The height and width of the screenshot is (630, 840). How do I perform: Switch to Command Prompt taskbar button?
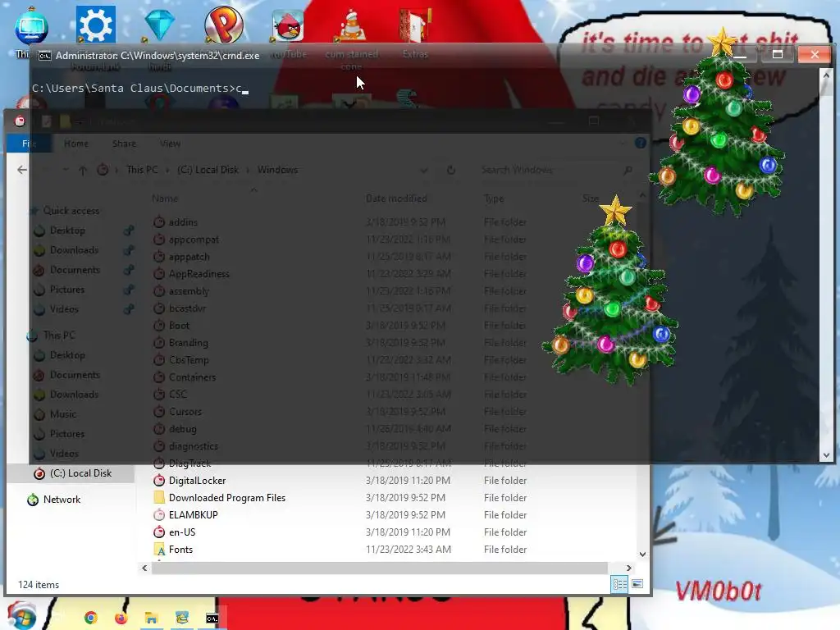(x=212, y=619)
